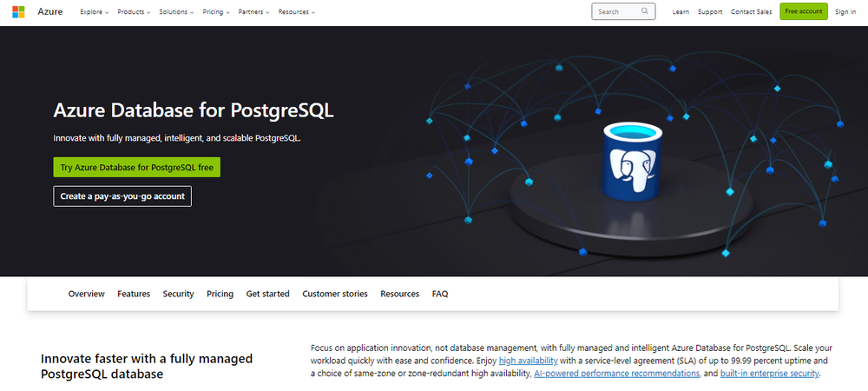Click Contact Sales in the header

[x=751, y=11]
